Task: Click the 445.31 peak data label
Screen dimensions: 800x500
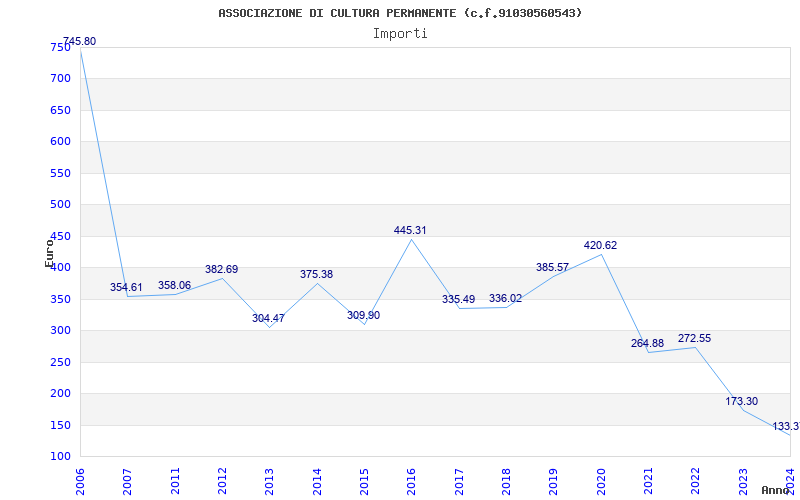Action: (410, 231)
